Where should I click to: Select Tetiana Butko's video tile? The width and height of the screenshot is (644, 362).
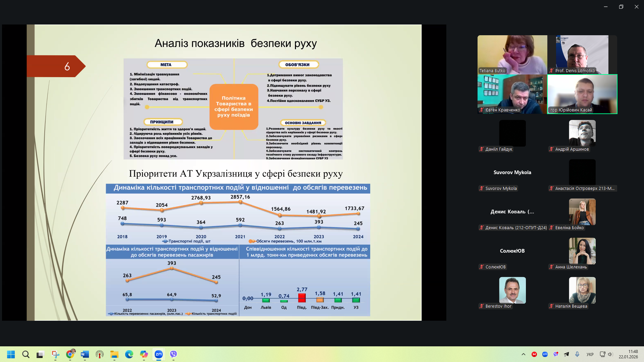tap(512, 54)
